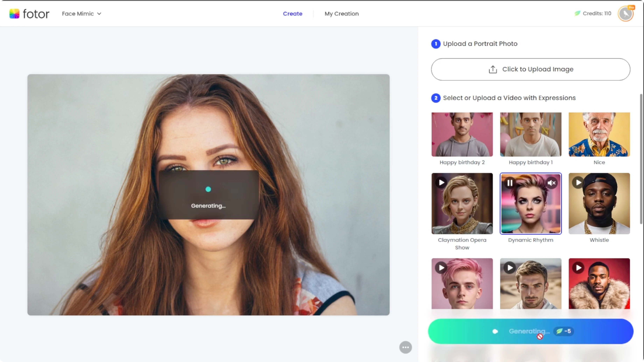Click the Credits: 110 indicator
This screenshot has height=362, width=644.
(x=593, y=13)
